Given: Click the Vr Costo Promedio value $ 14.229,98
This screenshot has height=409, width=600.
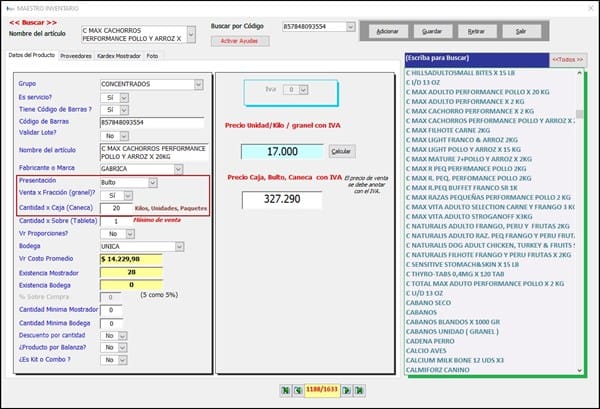Looking at the screenshot, I should [x=131, y=259].
